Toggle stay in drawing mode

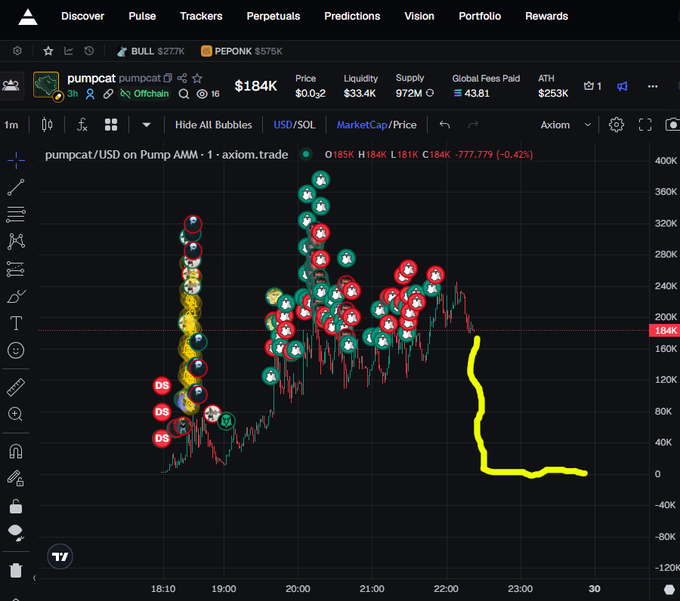tap(16, 478)
